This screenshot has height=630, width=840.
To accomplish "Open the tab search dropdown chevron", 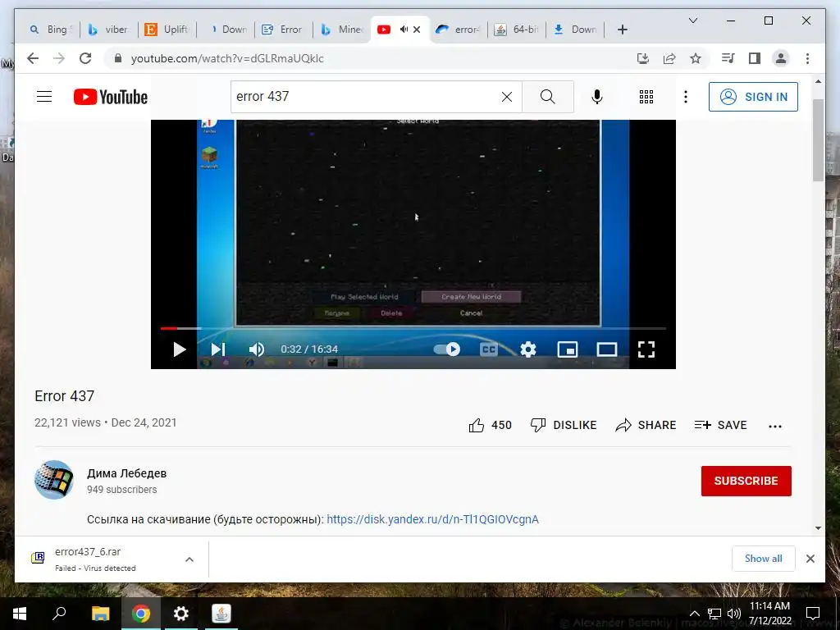I will coord(692,21).
